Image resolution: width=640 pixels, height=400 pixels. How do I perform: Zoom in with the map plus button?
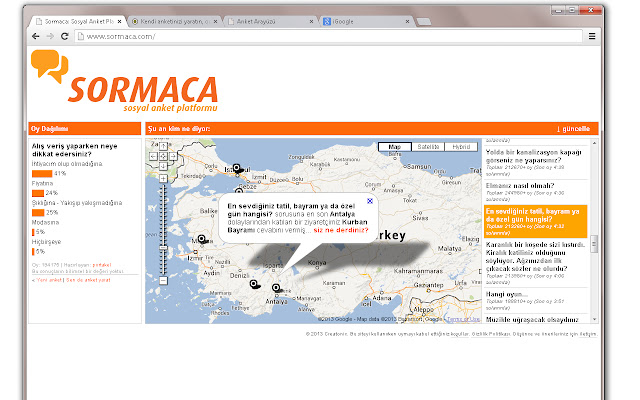(163, 178)
